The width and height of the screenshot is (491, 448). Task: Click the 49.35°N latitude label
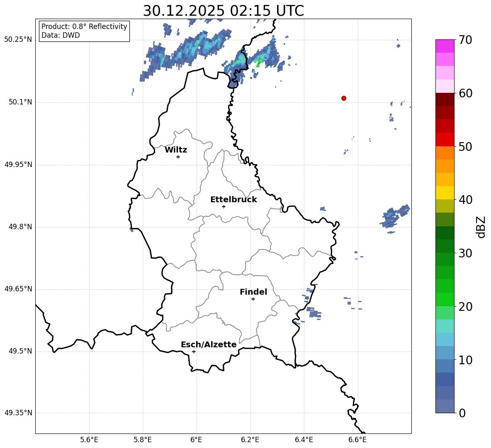[18, 413]
